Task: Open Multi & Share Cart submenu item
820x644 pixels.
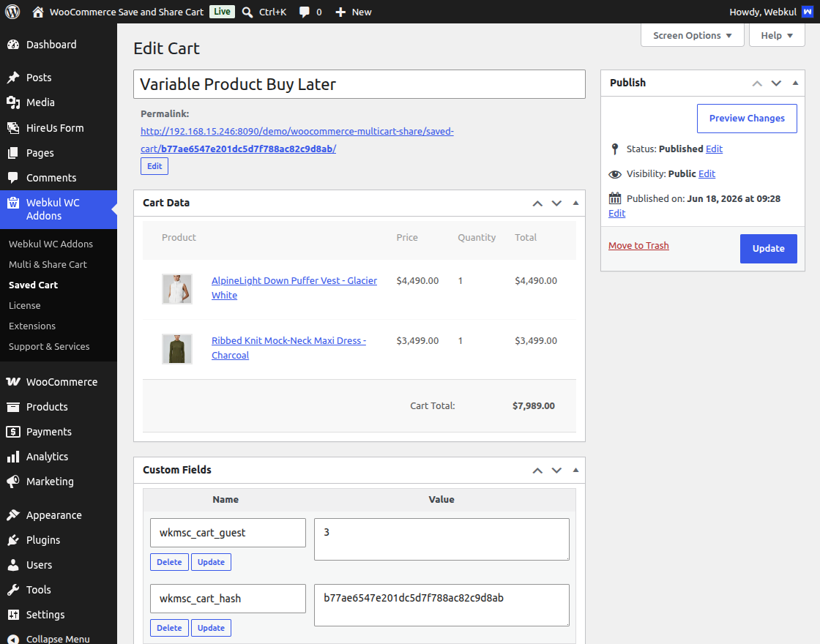Action: coord(48,264)
